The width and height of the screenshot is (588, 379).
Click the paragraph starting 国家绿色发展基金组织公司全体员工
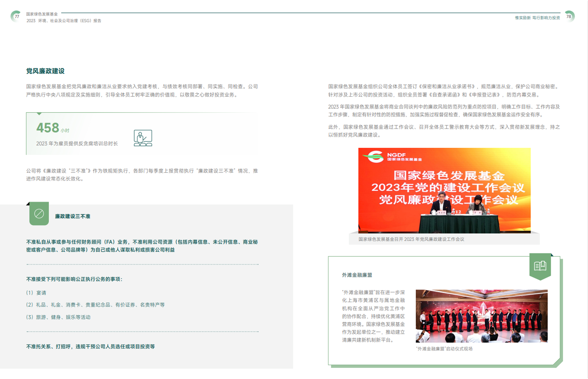(x=444, y=91)
